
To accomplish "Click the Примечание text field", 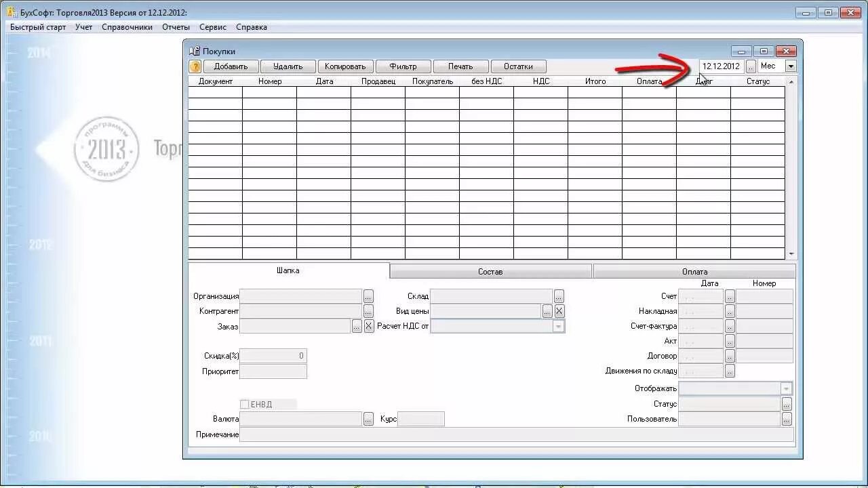I will 517,434.
